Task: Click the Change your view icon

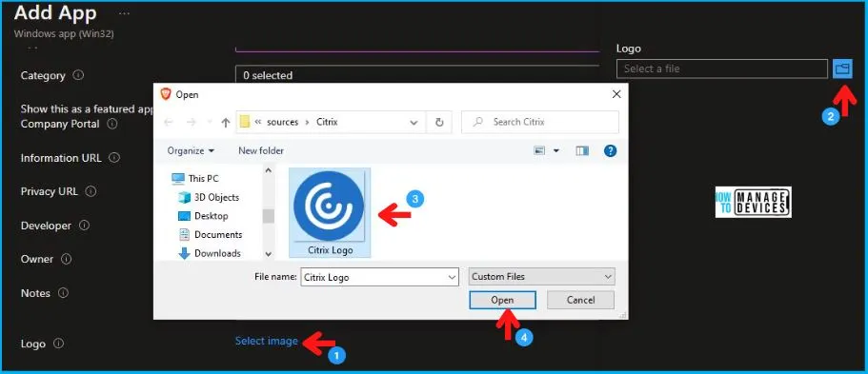Action: [x=539, y=150]
